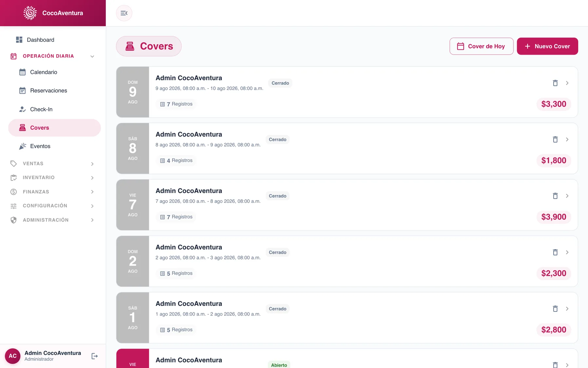The image size is (588, 368).
Task: Click the Cover de Hoy button
Action: (482, 46)
